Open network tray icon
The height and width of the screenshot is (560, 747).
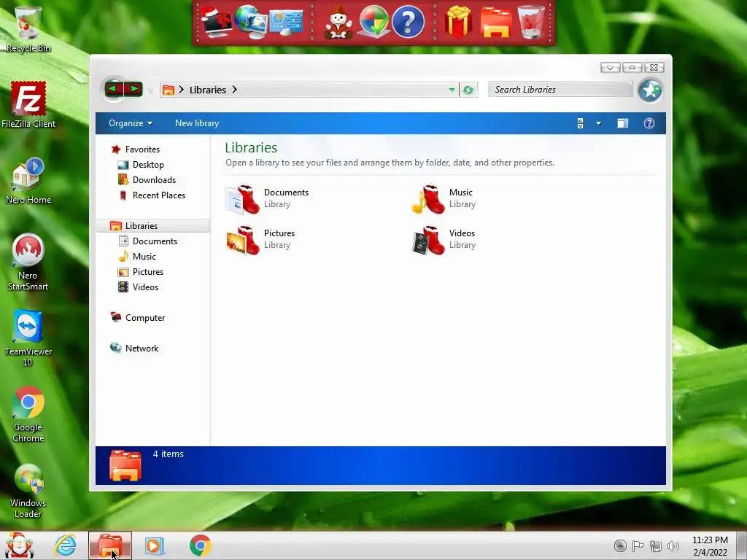pos(656,546)
